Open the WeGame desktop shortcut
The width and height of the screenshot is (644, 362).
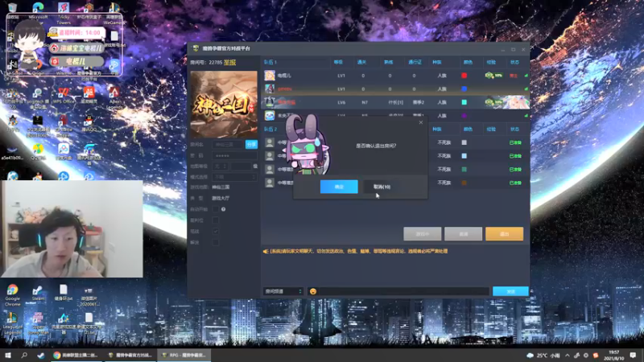point(114,11)
